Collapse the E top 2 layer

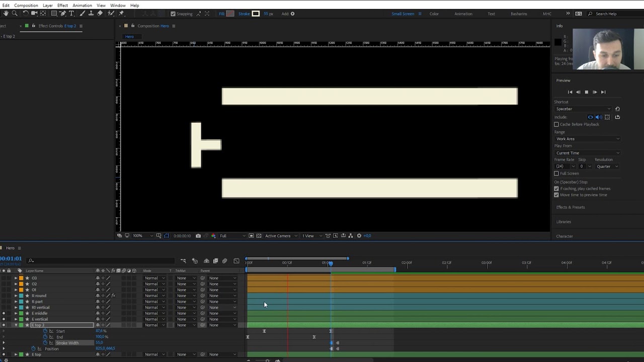pyautogui.click(x=16, y=325)
